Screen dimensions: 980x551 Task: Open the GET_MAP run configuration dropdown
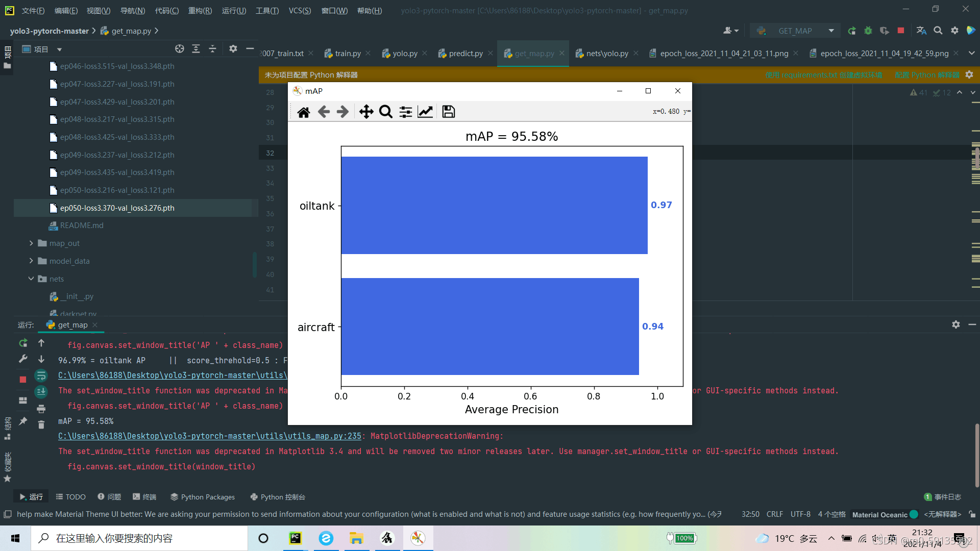point(831,31)
